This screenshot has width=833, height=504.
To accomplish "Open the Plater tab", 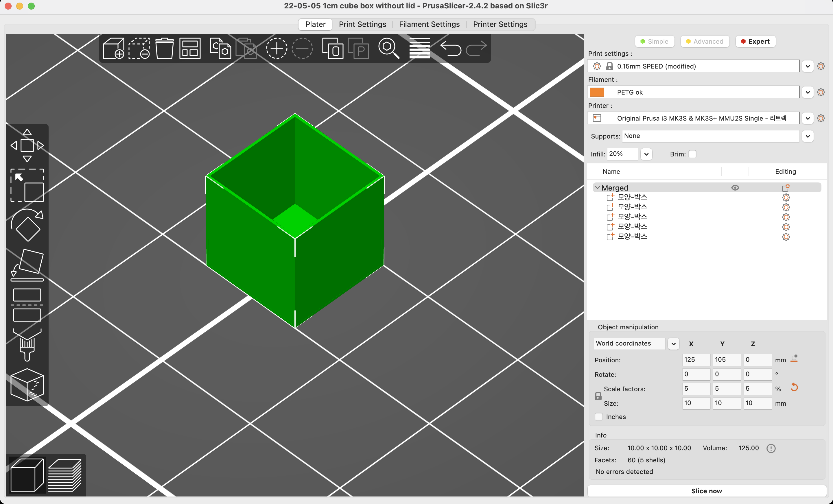I will tap(315, 24).
